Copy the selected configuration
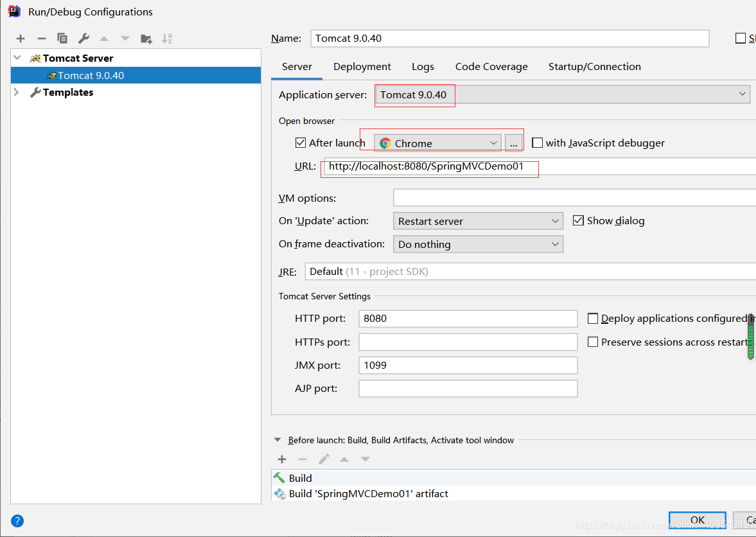The height and width of the screenshot is (537, 756). click(x=62, y=39)
